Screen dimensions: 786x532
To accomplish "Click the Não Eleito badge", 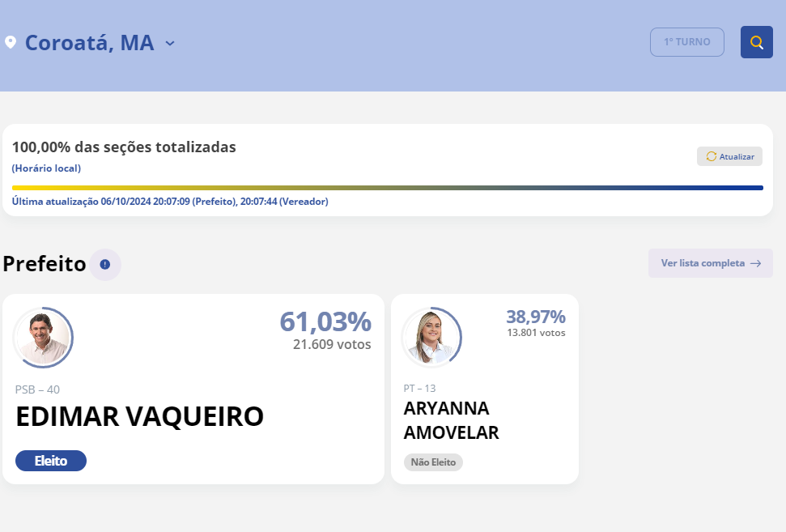I will [x=433, y=462].
